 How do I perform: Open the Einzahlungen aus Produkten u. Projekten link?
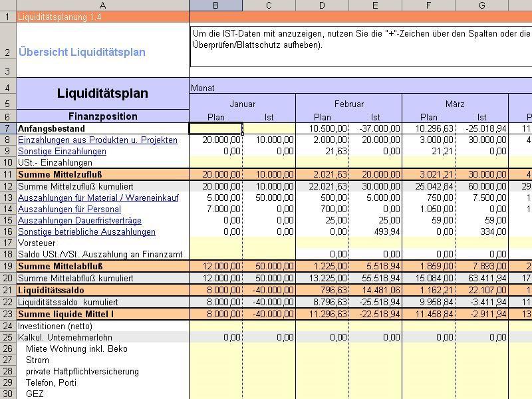point(98,140)
